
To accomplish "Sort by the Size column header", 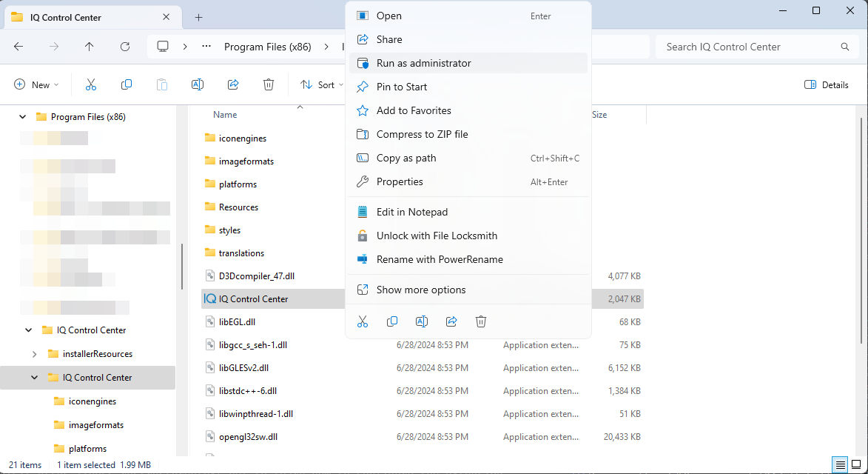I will [599, 115].
